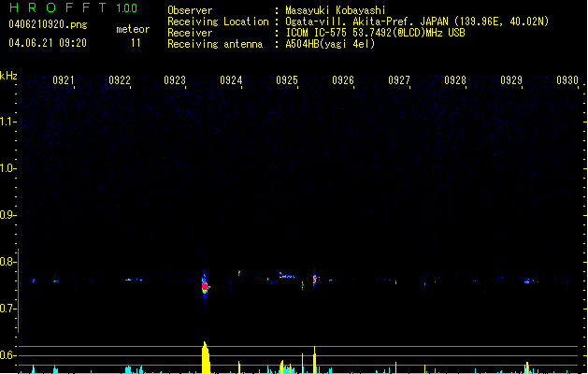Click the Receiving antenna field label

tap(215, 44)
